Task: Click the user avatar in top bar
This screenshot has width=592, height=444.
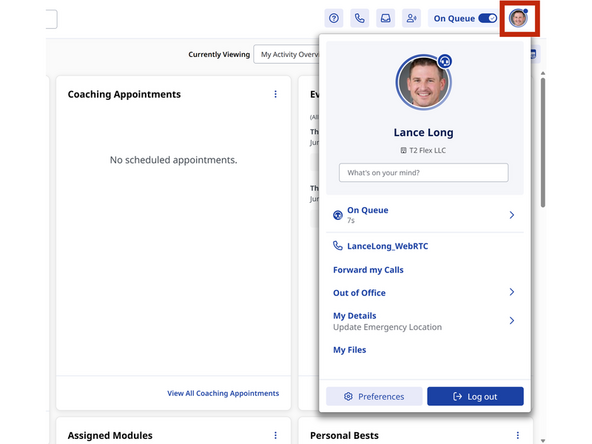Action: click(518, 18)
